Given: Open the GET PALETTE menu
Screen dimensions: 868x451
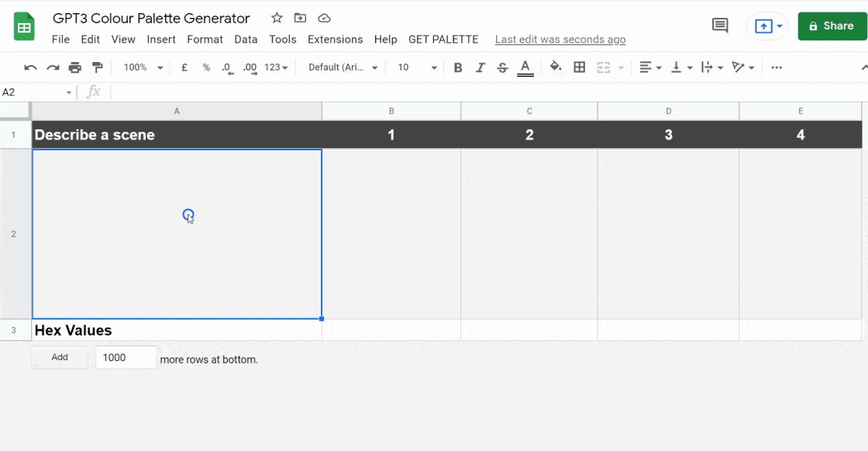Looking at the screenshot, I should 443,40.
